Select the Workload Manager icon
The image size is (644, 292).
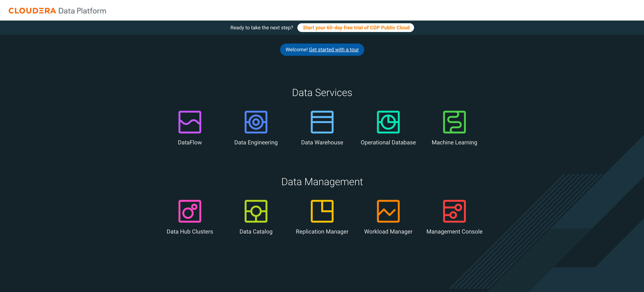tap(388, 211)
